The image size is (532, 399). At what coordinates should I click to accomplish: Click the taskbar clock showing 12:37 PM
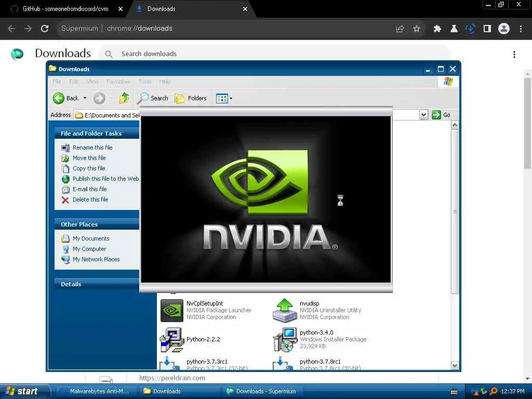(x=513, y=392)
